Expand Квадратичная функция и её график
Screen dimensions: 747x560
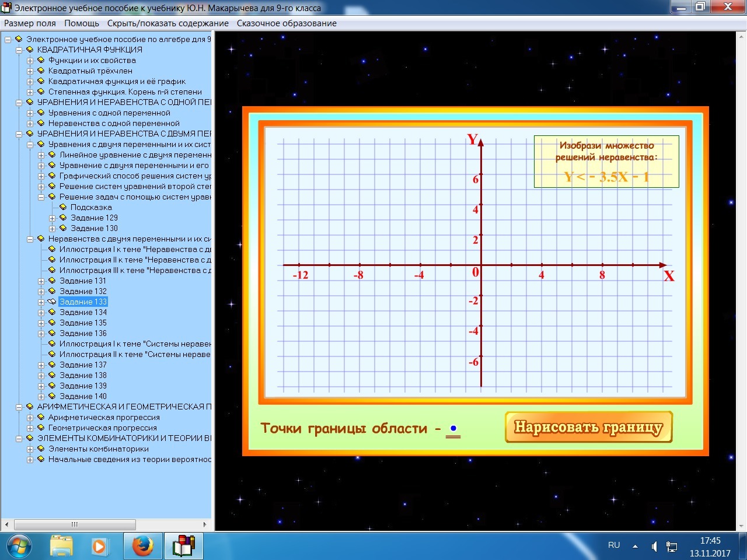(30, 82)
